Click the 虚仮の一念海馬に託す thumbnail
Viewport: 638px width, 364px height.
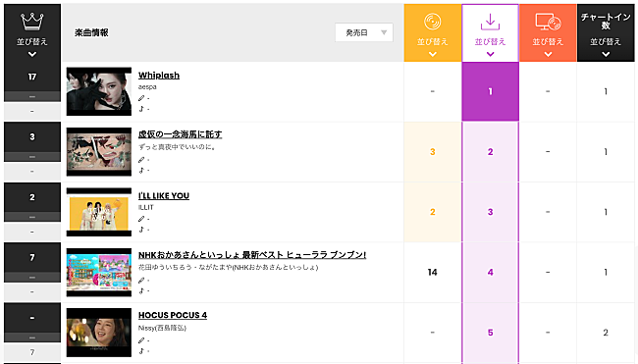click(x=99, y=152)
